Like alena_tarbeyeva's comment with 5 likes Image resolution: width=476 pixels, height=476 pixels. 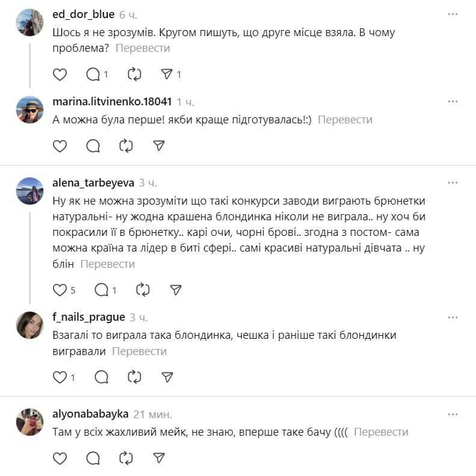[x=60, y=290]
